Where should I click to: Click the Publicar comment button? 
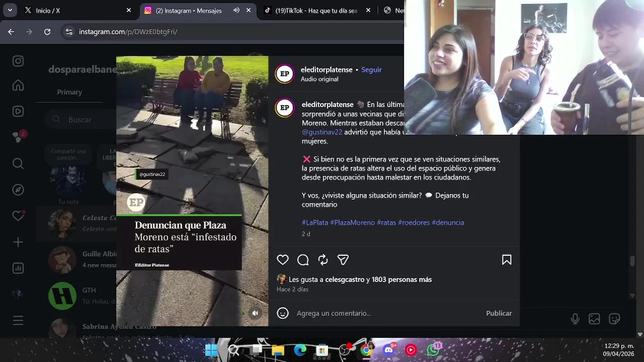(x=499, y=313)
